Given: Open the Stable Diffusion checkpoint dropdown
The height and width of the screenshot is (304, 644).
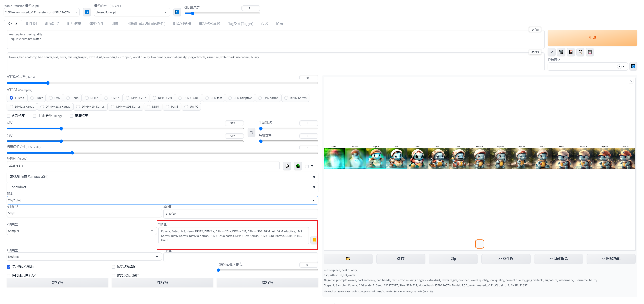Looking at the screenshot, I should [42, 12].
